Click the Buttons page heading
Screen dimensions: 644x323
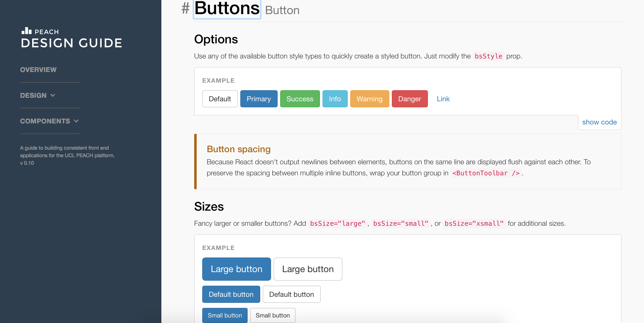click(227, 8)
